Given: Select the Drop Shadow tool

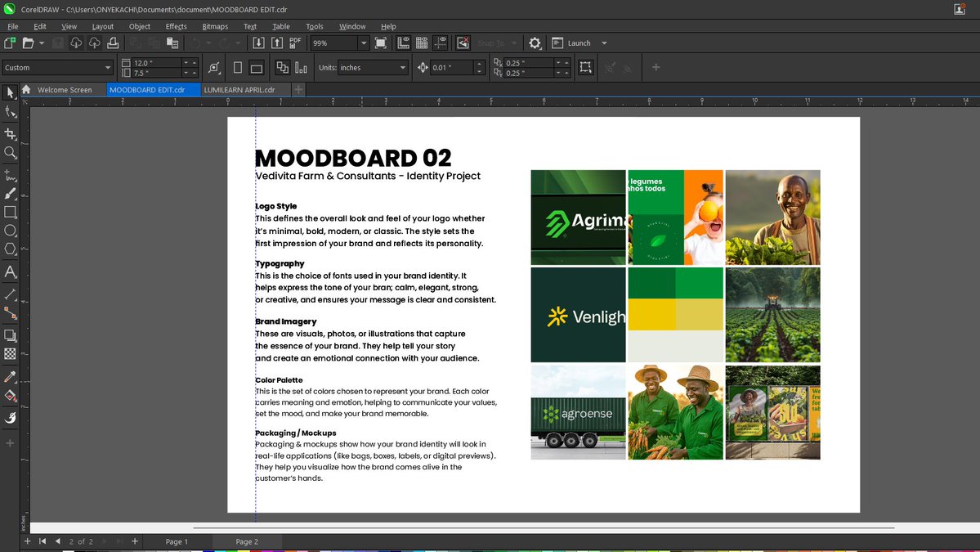Looking at the screenshot, I should (10, 335).
